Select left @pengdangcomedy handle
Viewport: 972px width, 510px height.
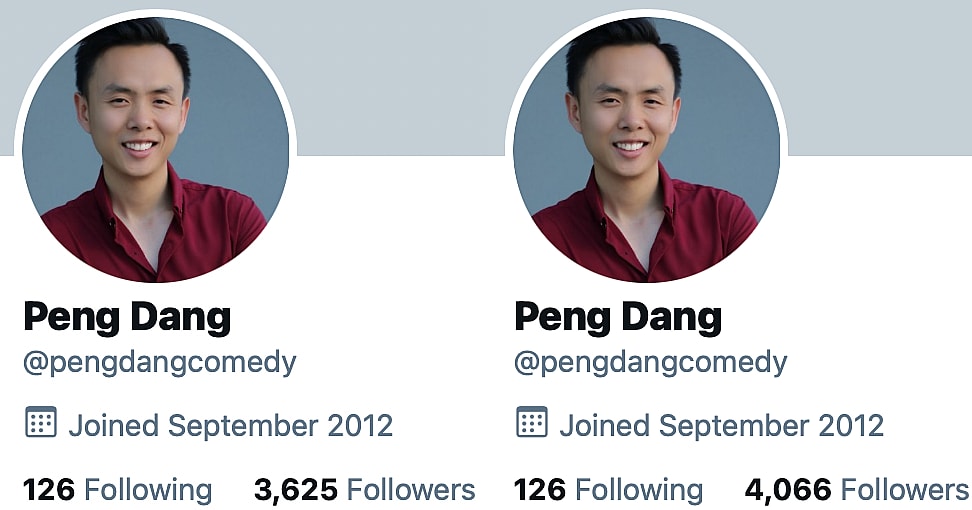(160, 363)
